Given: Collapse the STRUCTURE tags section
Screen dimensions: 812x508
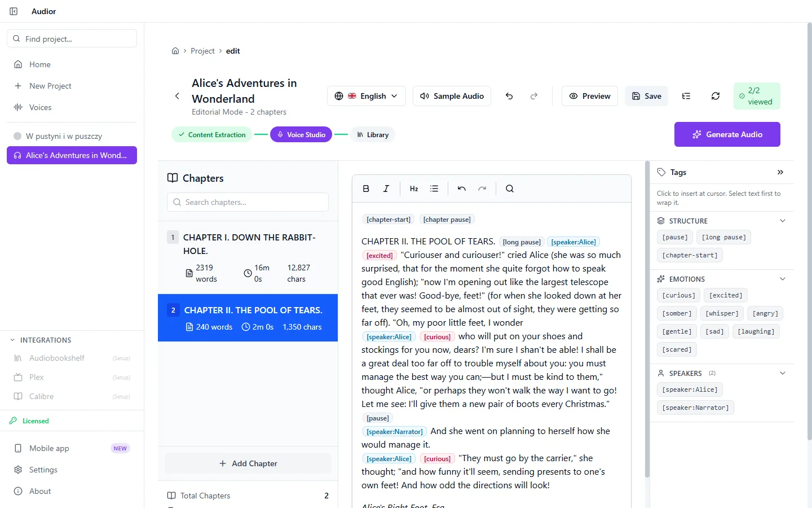Looking at the screenshot, I should [x=783, y=221].
